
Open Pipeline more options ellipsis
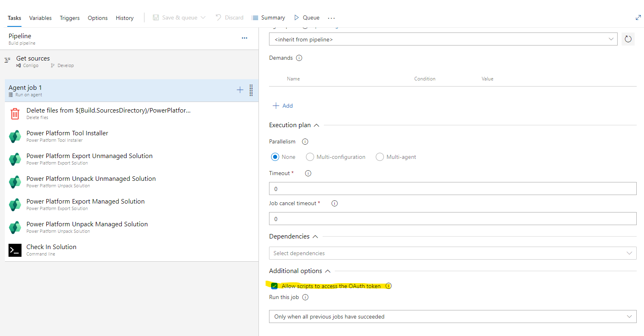click(244, 38)
